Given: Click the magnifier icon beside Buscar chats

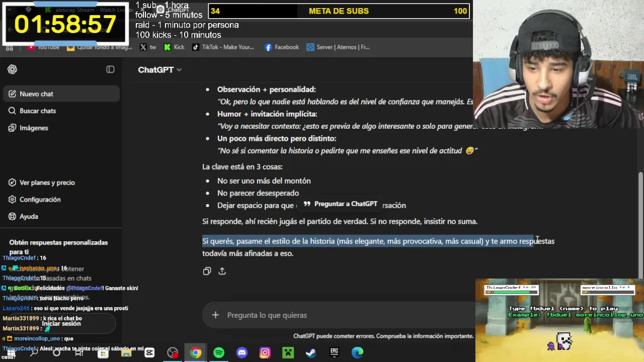Looking at the screenshot, I should click(12, 111).
